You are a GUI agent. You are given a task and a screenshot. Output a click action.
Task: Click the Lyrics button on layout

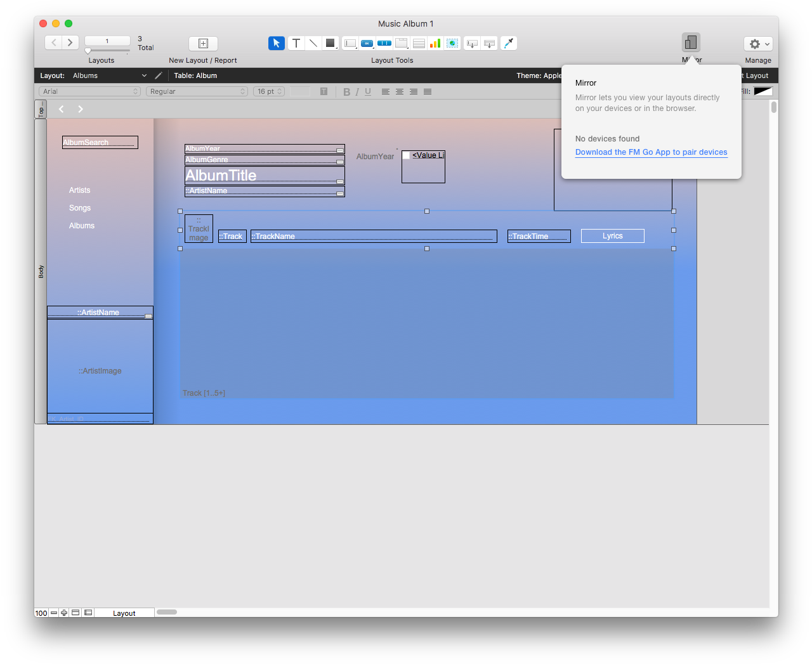tap(612, 236)
